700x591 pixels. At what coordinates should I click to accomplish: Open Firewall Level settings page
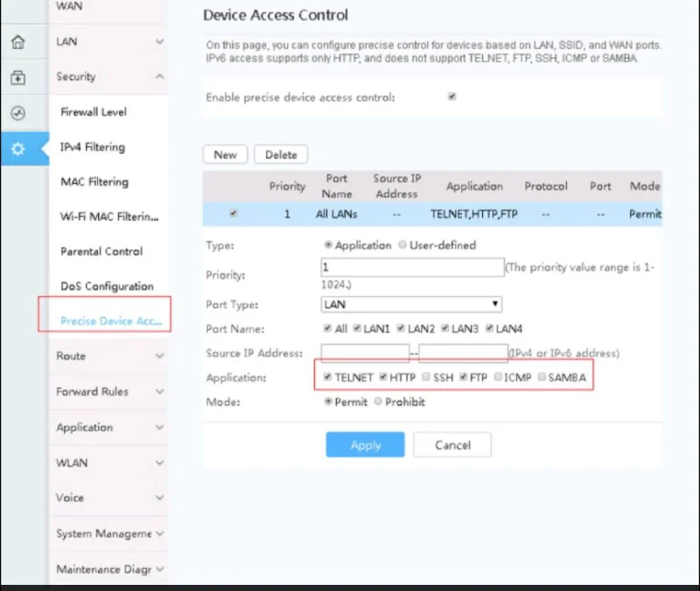coord(94,112)
